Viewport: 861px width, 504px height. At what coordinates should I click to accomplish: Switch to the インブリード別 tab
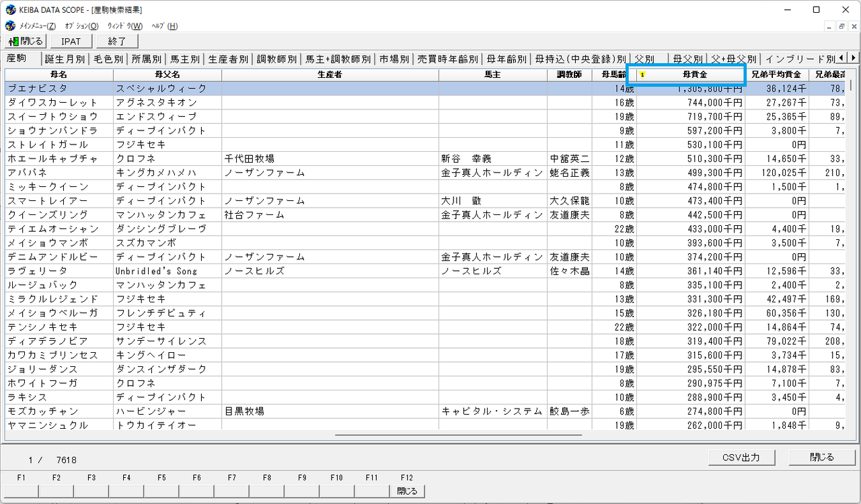800,59
